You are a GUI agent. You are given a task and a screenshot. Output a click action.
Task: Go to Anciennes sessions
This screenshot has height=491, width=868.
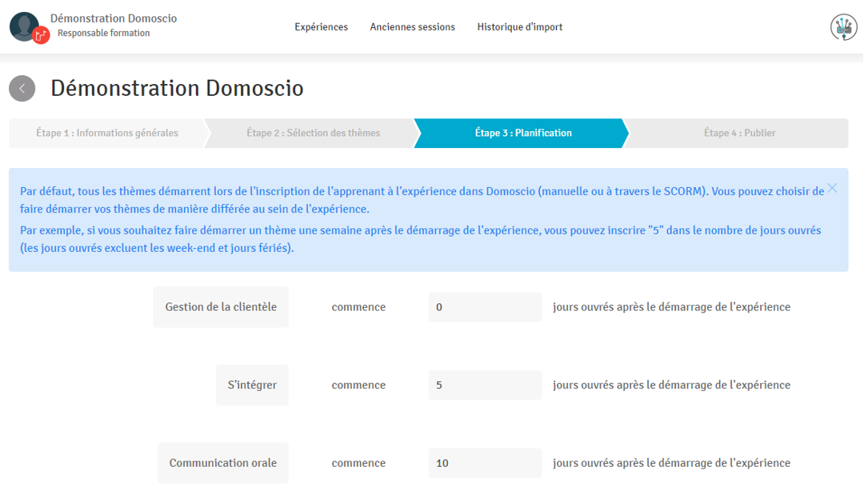(412, 27)
